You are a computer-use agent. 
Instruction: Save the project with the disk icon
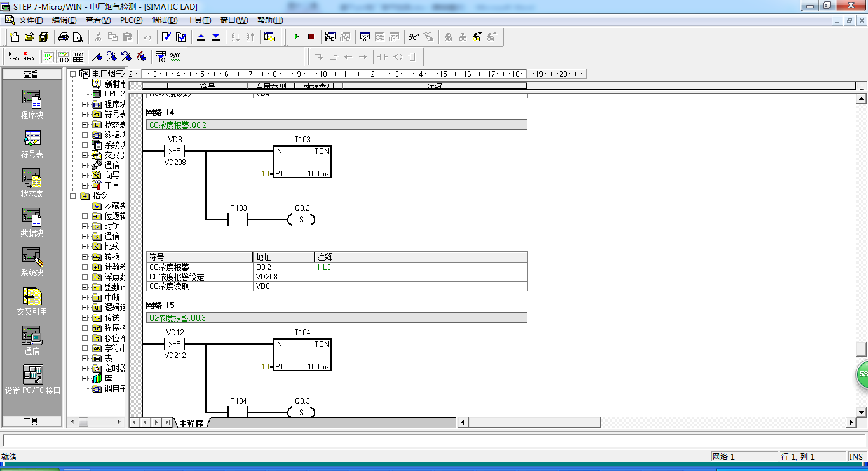point(43,37)
